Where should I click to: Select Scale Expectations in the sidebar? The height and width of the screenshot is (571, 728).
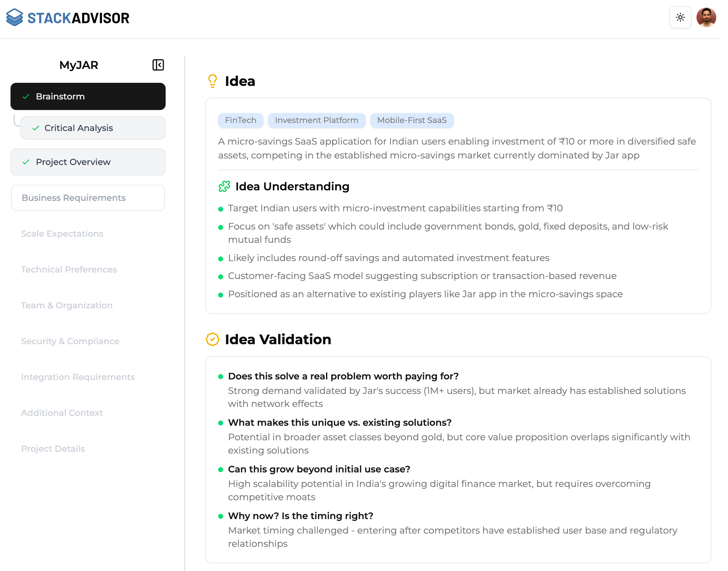62,234
